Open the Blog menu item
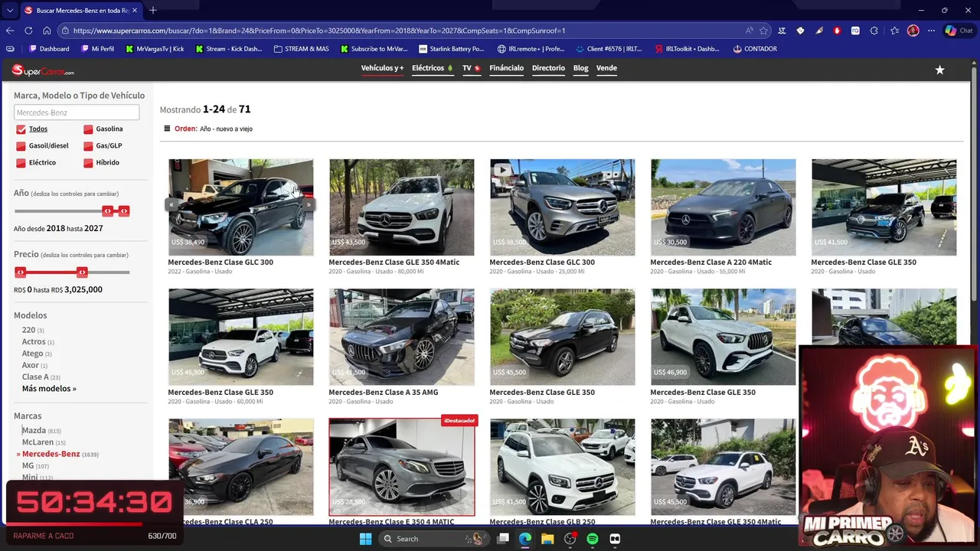Image resolution: width=980 pixels, height=551 pixels. (580, 68)
